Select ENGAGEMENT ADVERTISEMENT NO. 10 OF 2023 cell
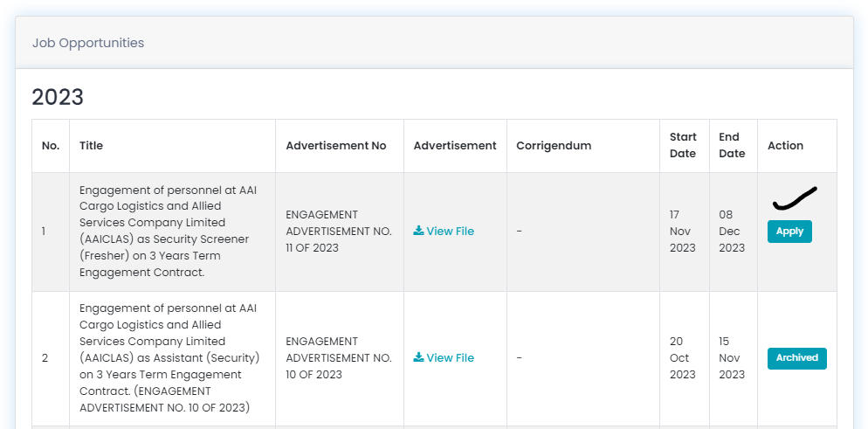 pyautogui.click(x=339, y=358)
